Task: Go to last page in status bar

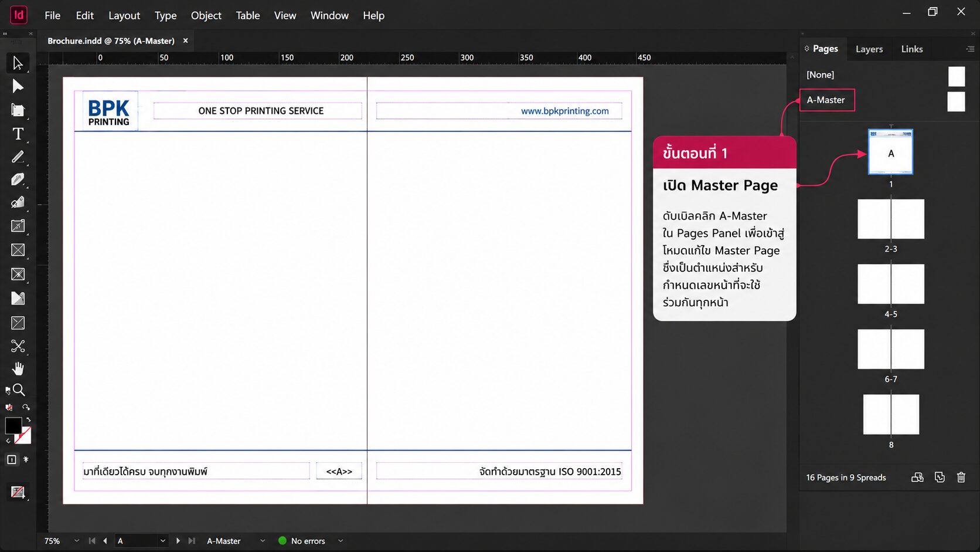Action: click(192, 541)
